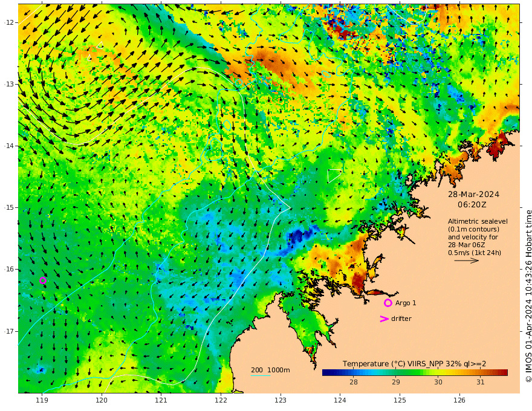532x411 pixels.
Task: Click the 'drifter' legend label
Action: click(x=401, y=319)
